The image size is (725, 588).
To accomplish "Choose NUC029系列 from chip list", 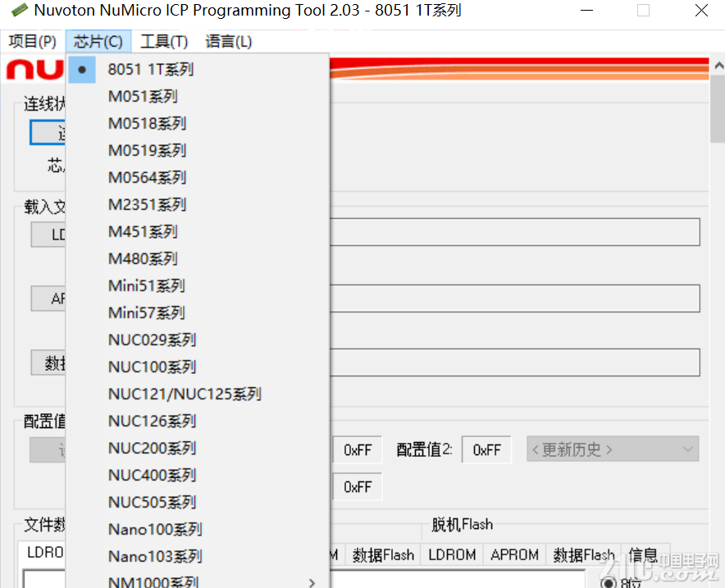I will [198, 340].
